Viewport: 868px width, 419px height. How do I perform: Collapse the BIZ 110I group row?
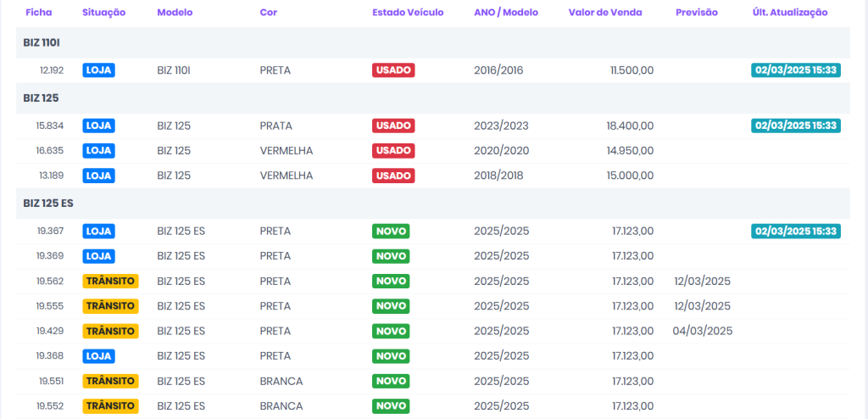click(42, 42)
